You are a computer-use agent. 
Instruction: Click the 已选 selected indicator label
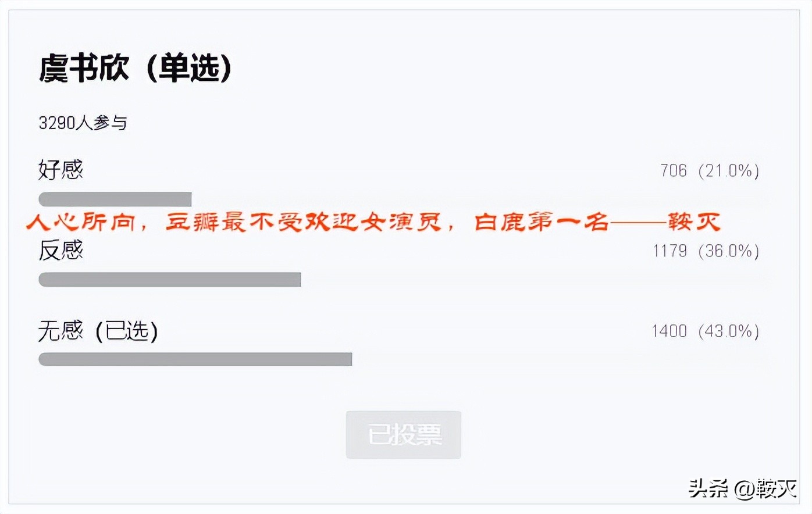point(129,331)
